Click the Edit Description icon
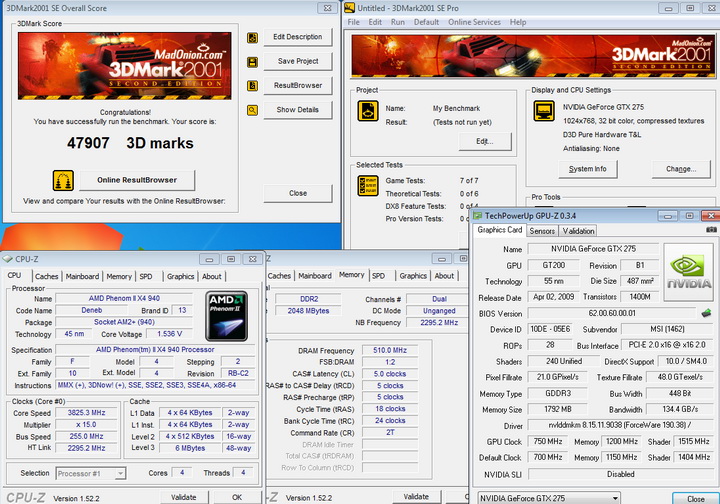The width and height of the screenshot is (720, 504). point(252,38)
